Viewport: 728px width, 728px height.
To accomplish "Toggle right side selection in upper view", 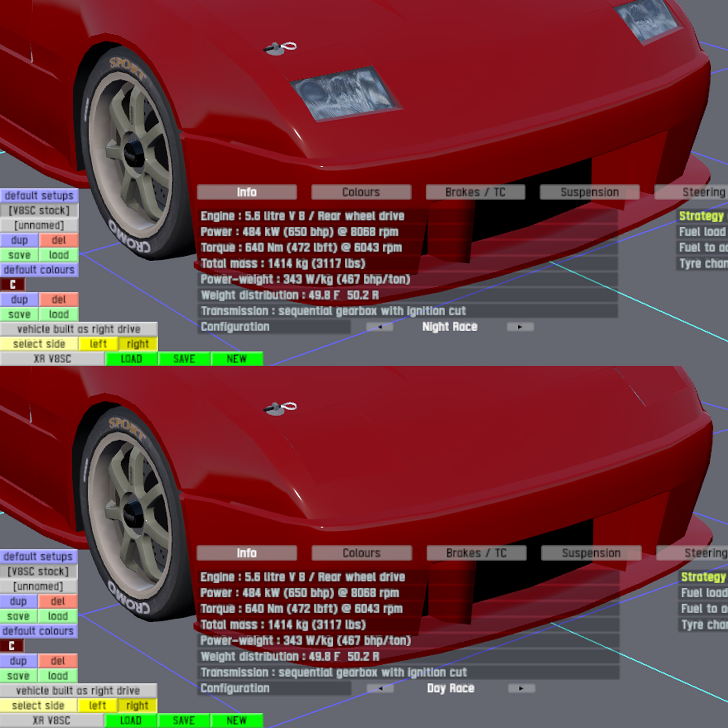I will (x=138, y=344).
